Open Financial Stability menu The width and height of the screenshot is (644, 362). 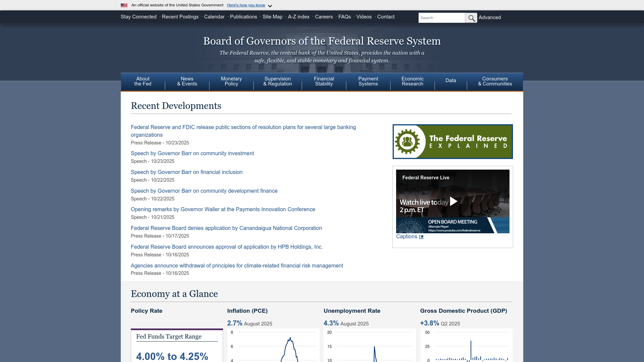point(324,81)
